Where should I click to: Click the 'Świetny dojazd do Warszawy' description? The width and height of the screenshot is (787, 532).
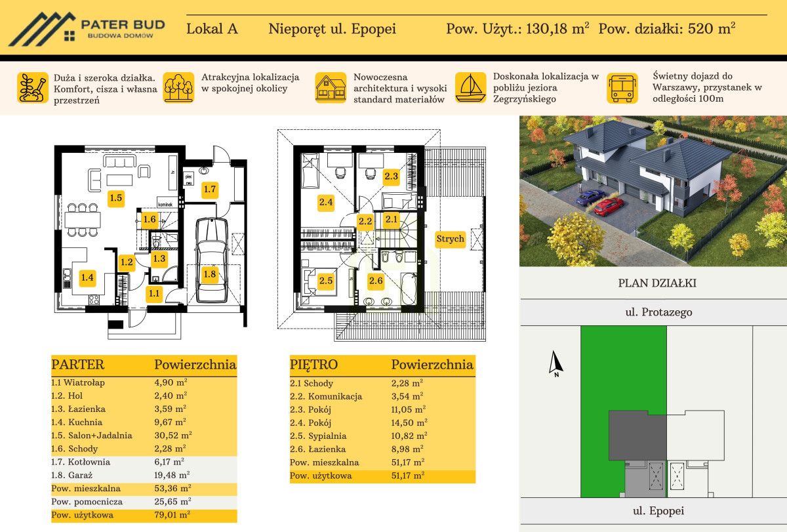click(708, 88)
